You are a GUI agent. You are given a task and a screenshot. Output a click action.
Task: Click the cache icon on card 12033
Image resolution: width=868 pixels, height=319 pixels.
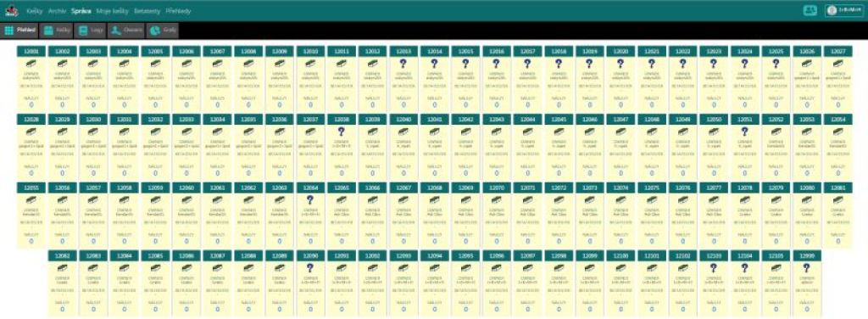186,132
